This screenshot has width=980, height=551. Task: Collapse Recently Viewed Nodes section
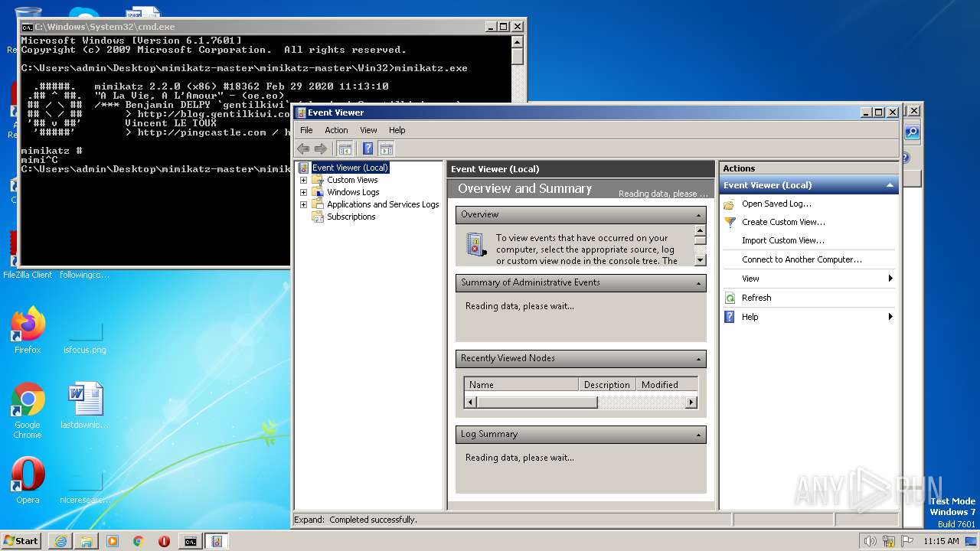tap(699, 359)
